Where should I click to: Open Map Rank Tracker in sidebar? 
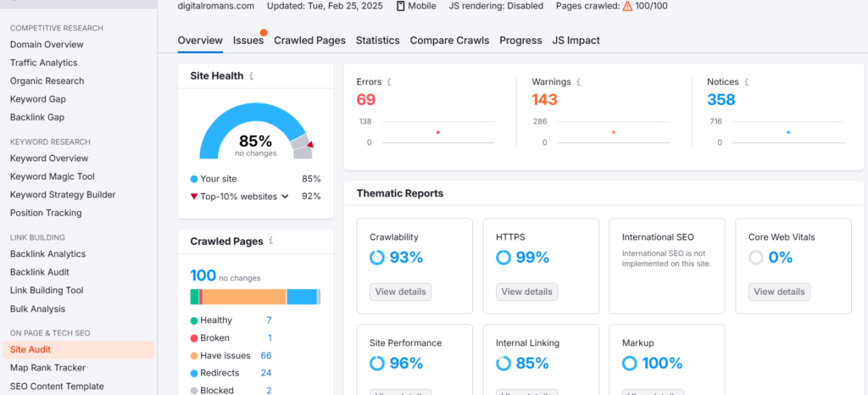click(47, 368)
